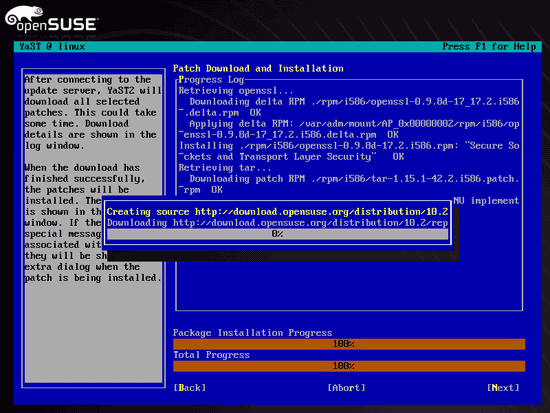Click the 'Patch Download and Installation' heading
The image size is (550, 413).
tap(258, 68)
